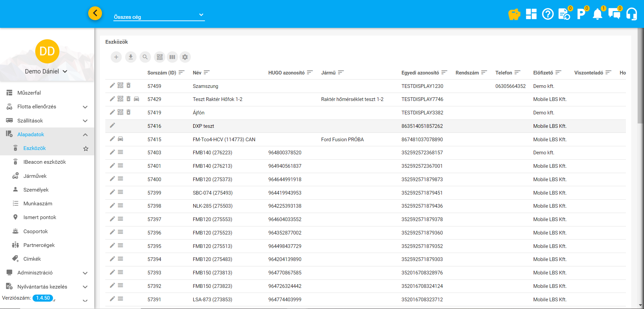
Task: Toggle favorite star next to Eszközök
Action: tap(86, 148)
